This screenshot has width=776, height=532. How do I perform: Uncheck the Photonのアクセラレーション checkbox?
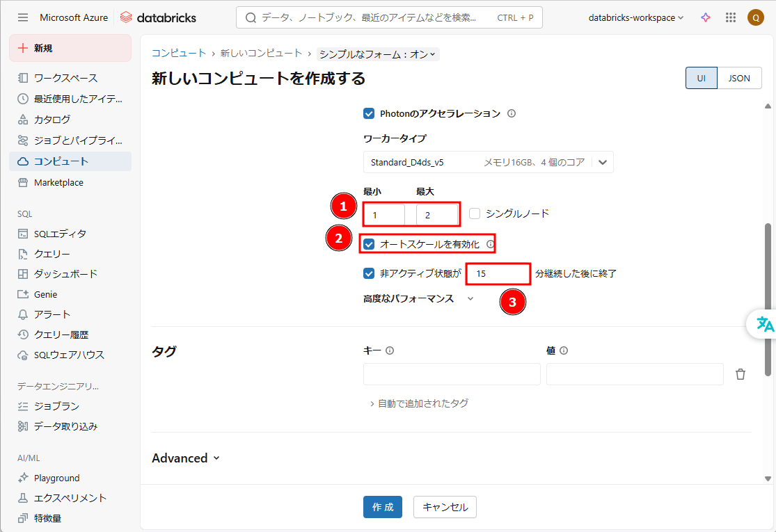click(x=369, y=113)
